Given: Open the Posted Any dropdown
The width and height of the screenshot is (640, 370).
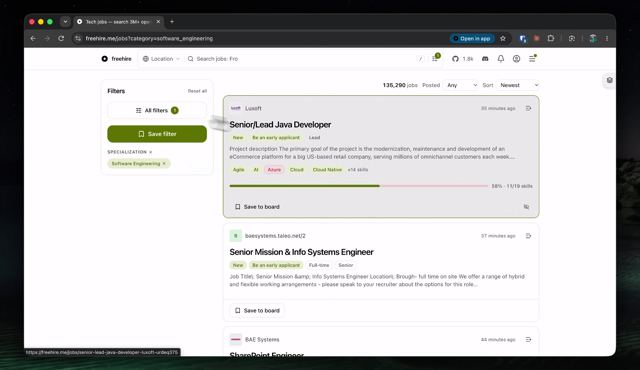Looking at the screenshot, I should [462, 85].
